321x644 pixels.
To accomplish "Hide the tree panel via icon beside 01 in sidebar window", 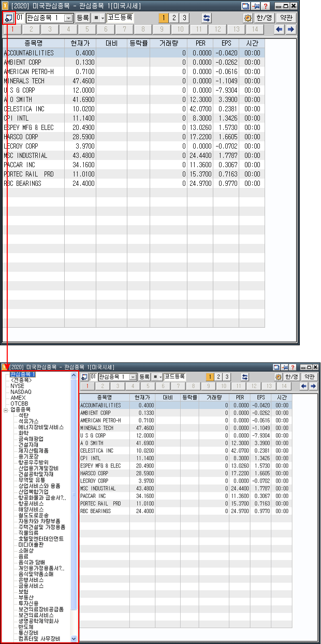I will (84, 376).
